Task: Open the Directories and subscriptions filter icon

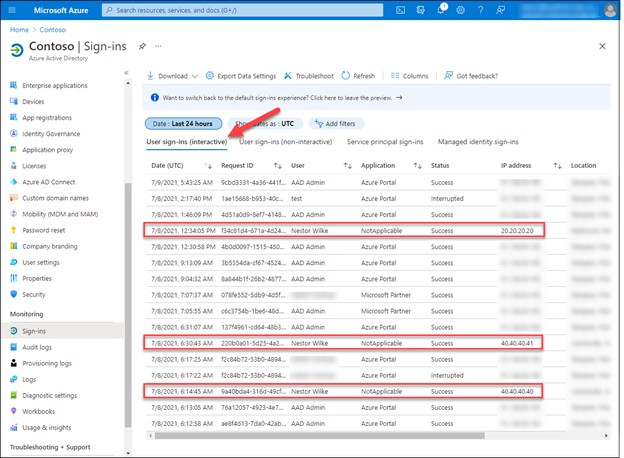Action: click(421, 10)
